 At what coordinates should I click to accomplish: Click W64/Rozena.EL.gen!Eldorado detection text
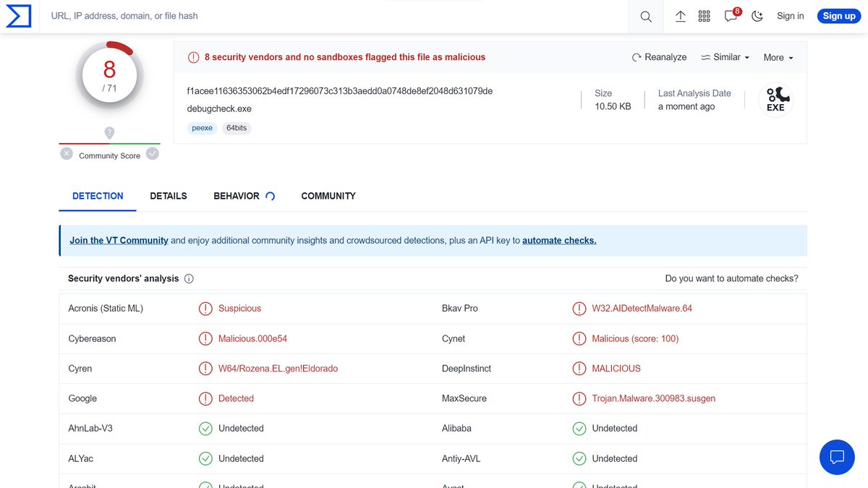click(x=278, y=369)
